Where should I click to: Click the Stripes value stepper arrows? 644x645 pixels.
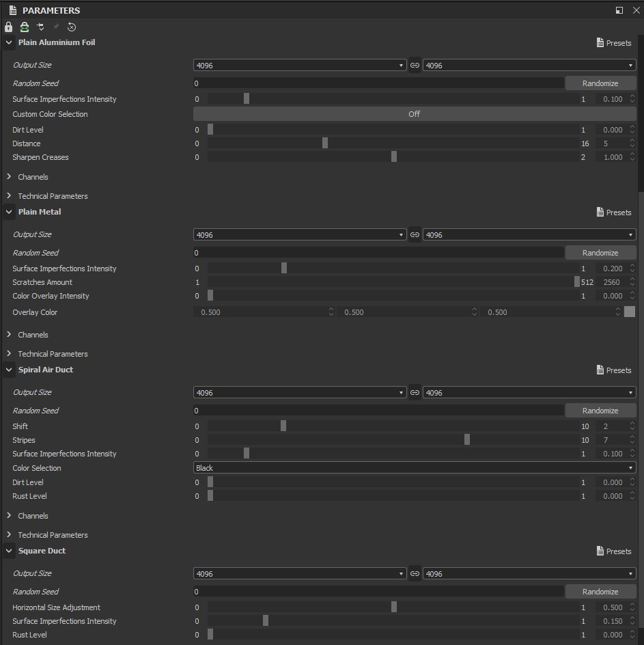[x=632, y=440]
